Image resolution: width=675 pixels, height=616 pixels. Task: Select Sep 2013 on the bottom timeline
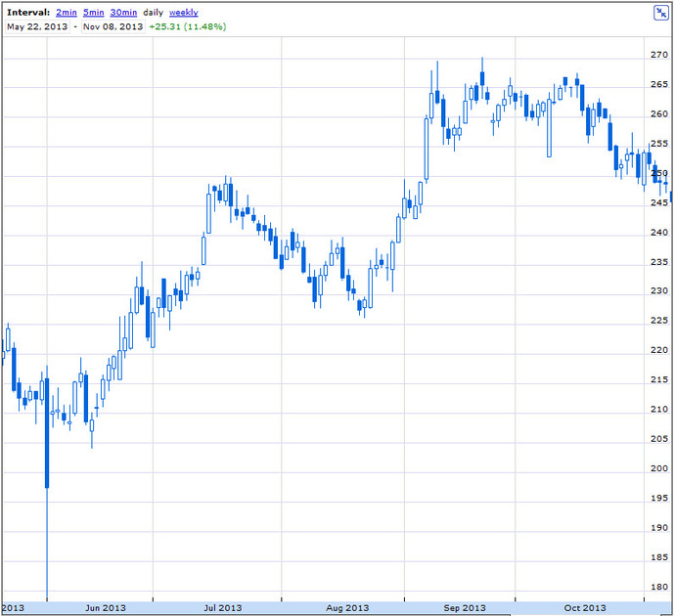(465, 608)
